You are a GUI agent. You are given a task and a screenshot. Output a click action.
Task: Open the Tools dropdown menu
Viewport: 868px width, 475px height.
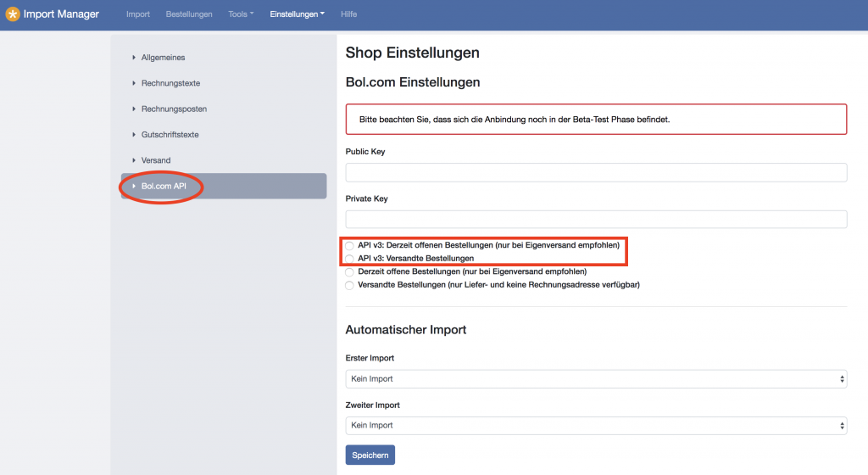tap(241, 14)
